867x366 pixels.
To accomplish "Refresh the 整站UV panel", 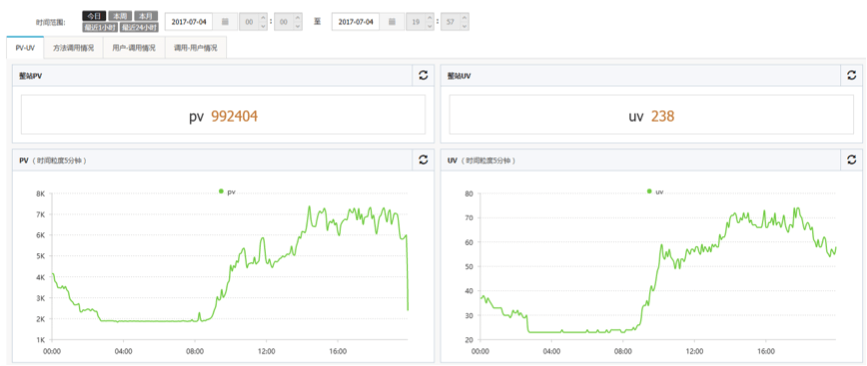I will point(852,76).
